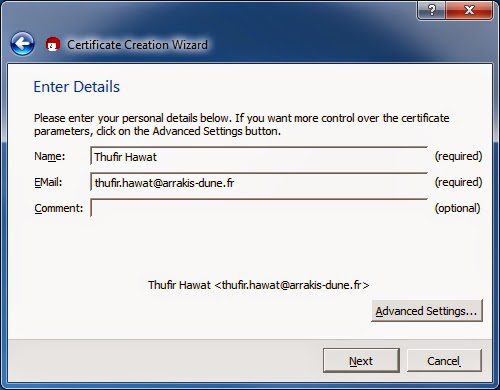The image size is (500, 390).
Task: Click the '(optional)' note beside Comment
Action: click(x=457, y=208)
